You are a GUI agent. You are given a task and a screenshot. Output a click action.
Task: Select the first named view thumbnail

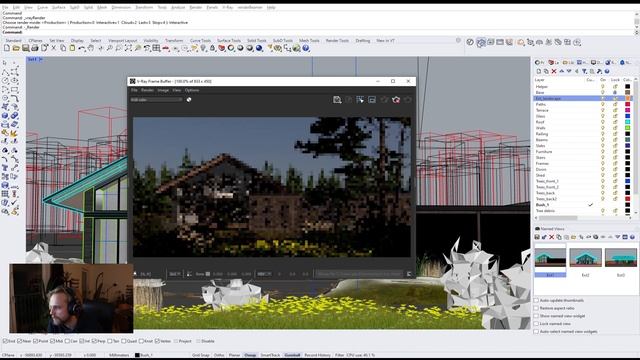tap(550, 258)
